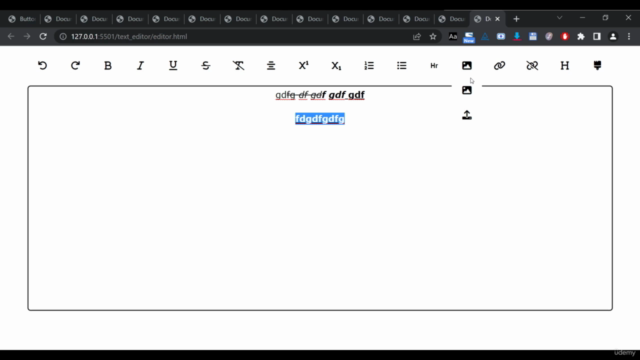Toggle Strikethrough formatting

pos(206,65)
